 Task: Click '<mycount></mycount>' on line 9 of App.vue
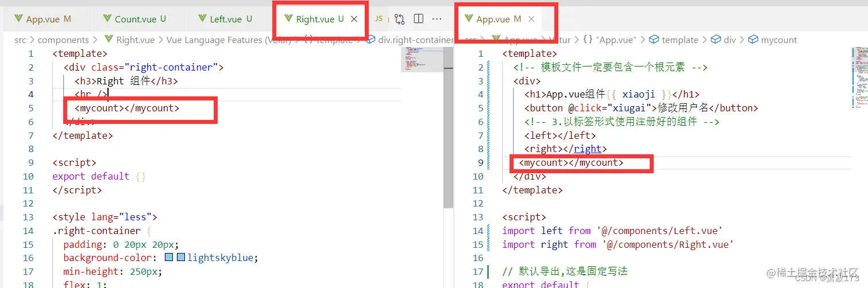tap(571, 163)
